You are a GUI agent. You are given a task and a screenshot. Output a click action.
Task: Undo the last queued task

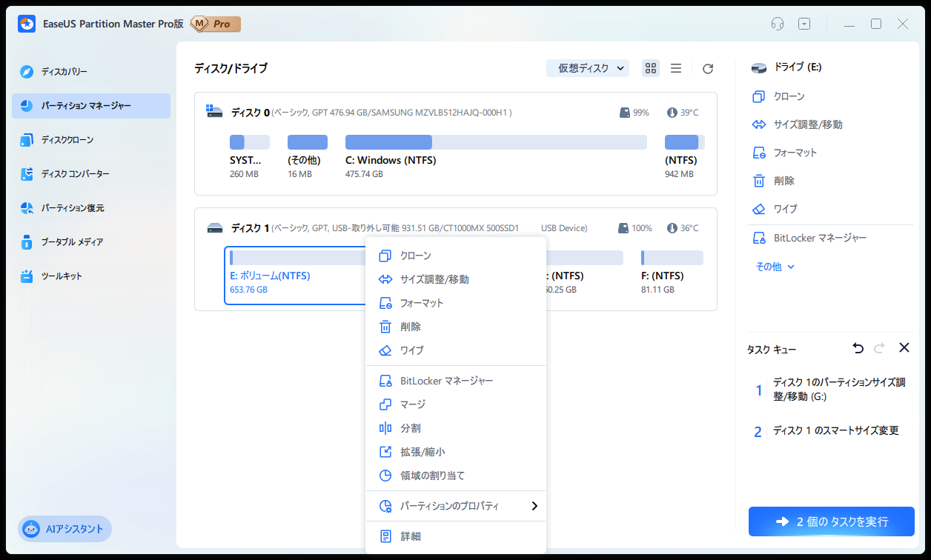pos(858,348)
